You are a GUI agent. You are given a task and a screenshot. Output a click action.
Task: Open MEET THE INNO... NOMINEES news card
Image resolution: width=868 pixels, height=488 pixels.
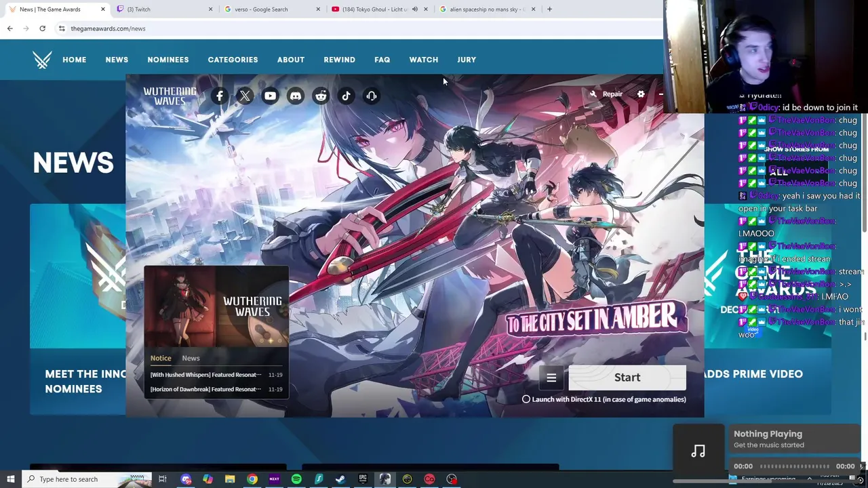click(78, 310)
